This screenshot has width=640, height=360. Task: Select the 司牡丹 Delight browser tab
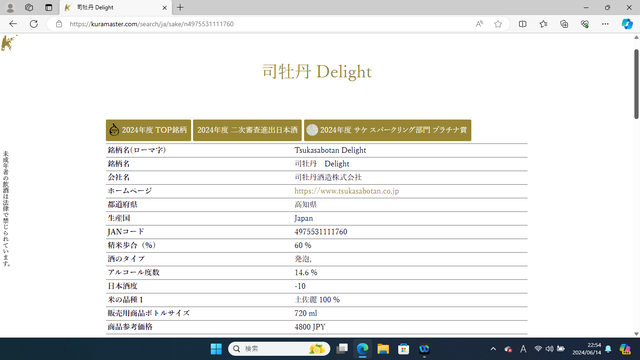pyautogui.click(x=115, y=7)
